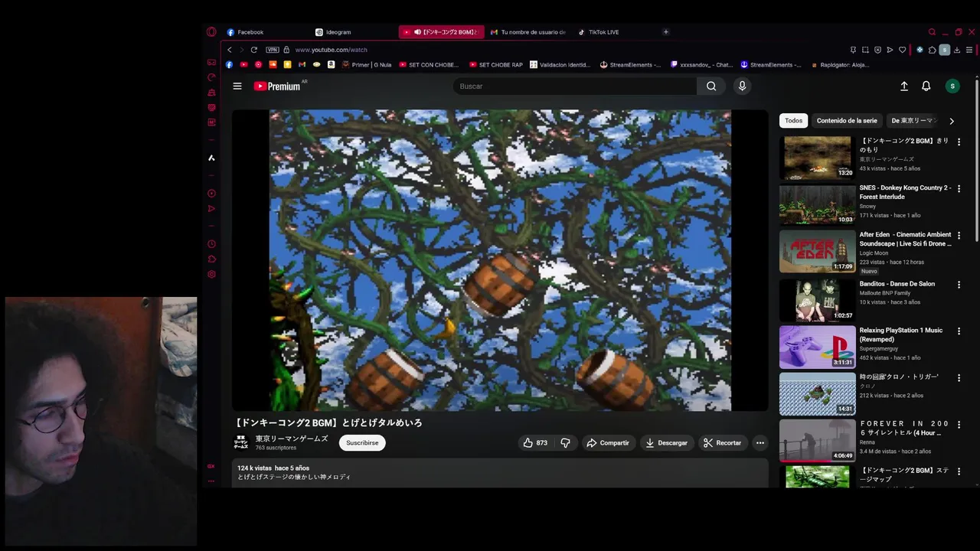Open Gmail bookmark icon in bookmarks bar
This screenshot has width=980, height=551.
(x=302, y=64)
